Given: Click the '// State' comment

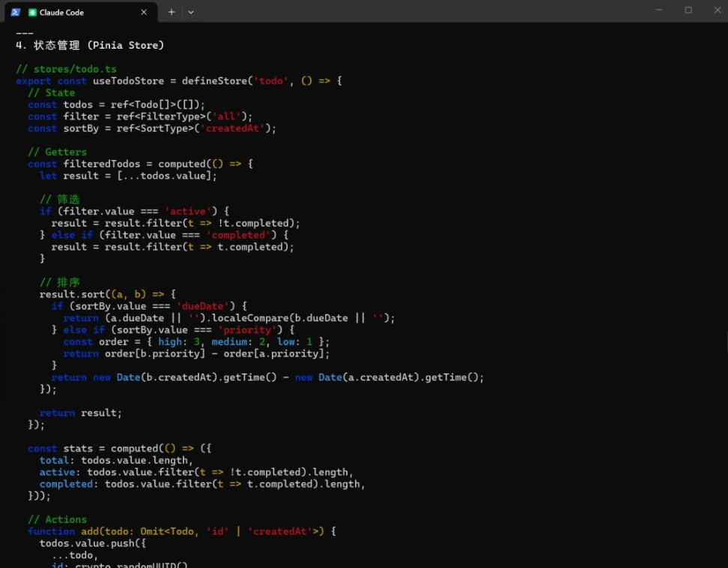Looking at the screenshot, I should point(51,93).
